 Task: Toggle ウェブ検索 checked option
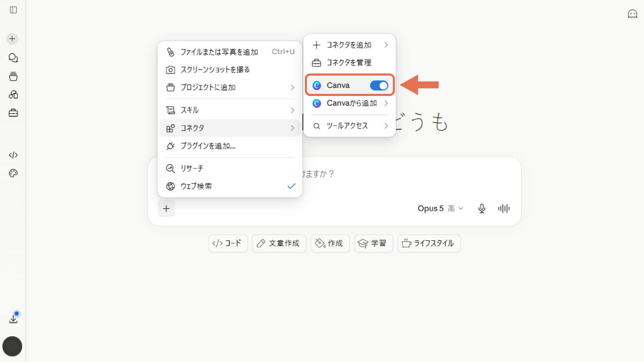(x=230, y=186)
